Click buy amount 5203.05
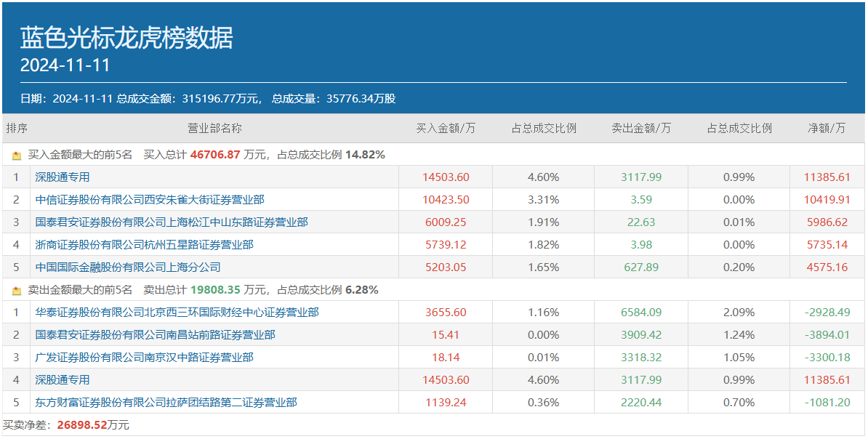 [x=446, y=267]
